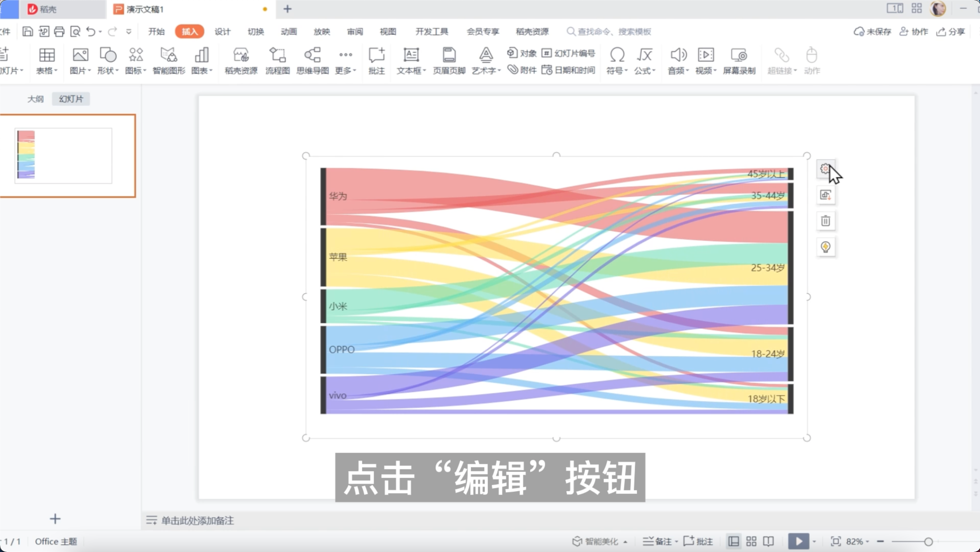Click zoom out minus button
Image resolution: width=980 pixels, height=552 pixels.
[x=880, y=541]
